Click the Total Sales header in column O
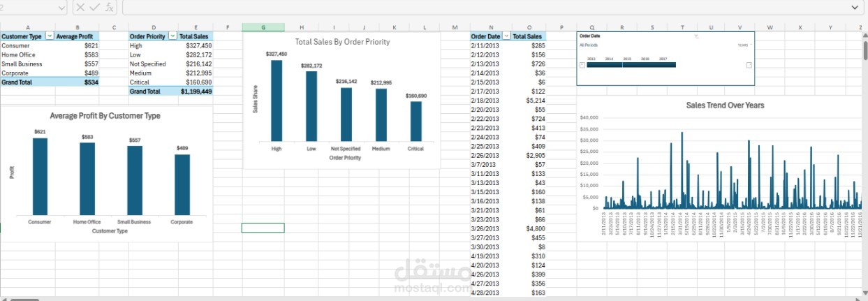 tap(528, 36)
